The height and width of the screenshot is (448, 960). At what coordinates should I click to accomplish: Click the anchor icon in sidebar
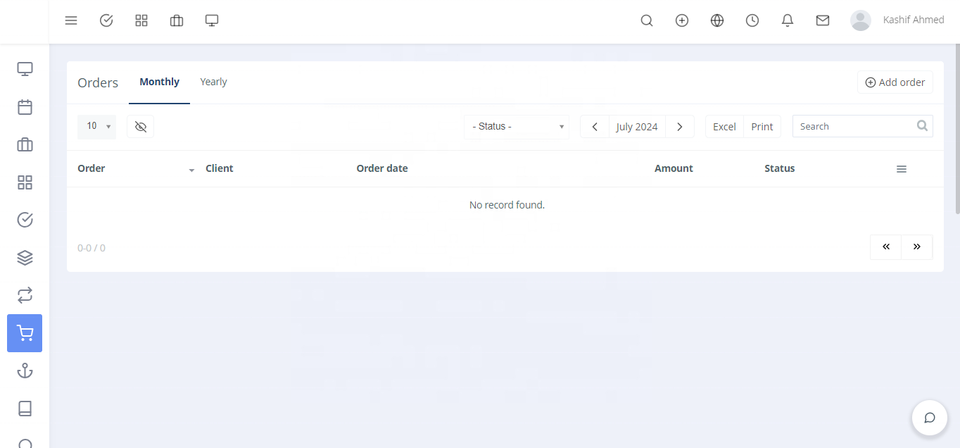pos(25,371)
